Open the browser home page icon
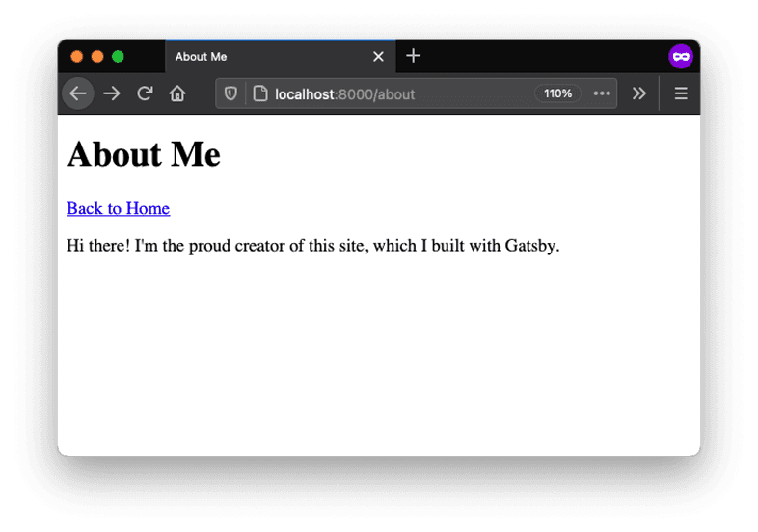The width and height of the screenshot is (758, 532). [177, 93]
